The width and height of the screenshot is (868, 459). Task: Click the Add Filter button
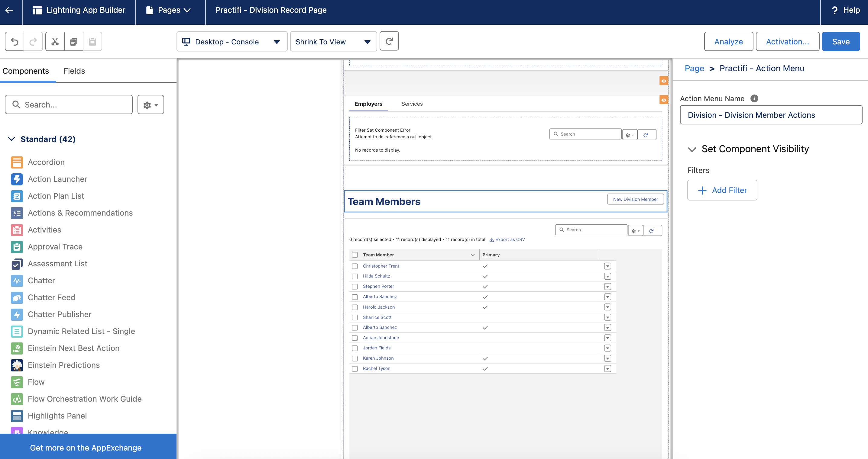(x=722, y=190)
